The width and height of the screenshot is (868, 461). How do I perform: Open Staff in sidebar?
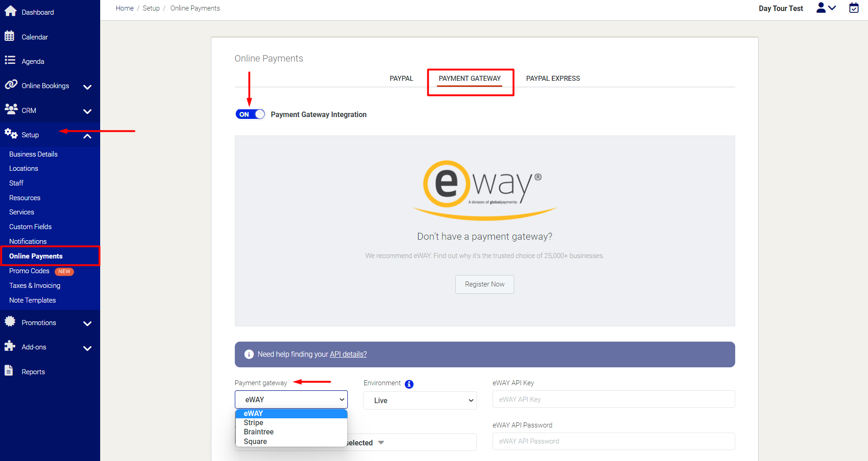pos(16,183)
